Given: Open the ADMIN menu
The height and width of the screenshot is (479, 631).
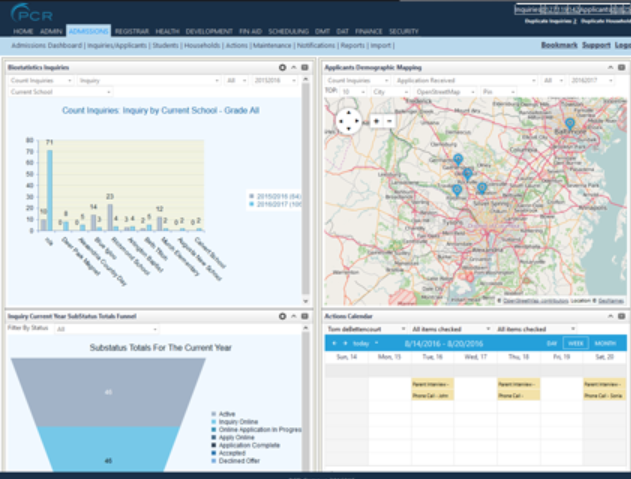Looking at the screenshot, I should click(x=51, y=31).
